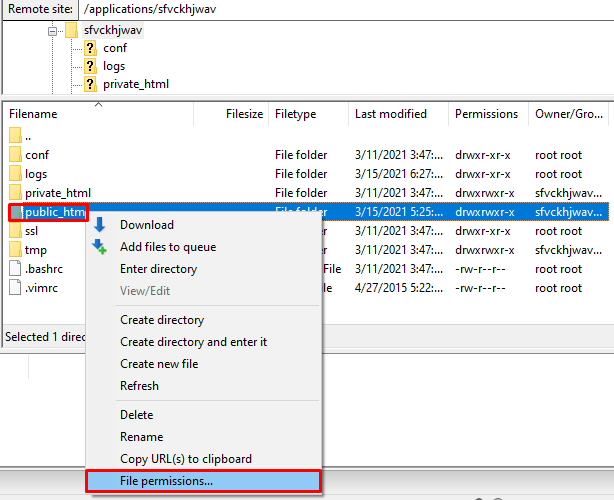Click the Add to queue arrow-plus icon
The width and height of the screenshot is (614, 500).
[x=99, y=247]
